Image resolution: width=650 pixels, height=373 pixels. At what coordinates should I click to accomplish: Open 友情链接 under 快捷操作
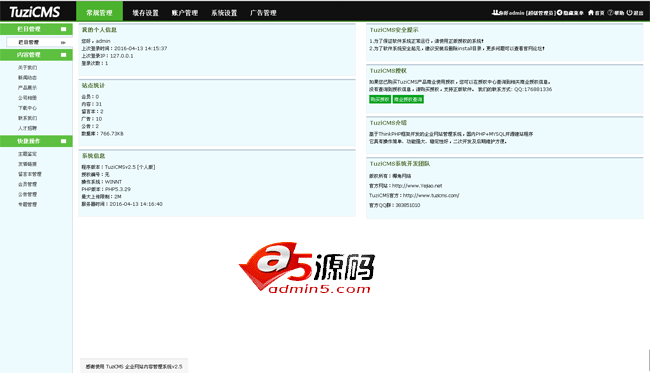click(27, 164)
